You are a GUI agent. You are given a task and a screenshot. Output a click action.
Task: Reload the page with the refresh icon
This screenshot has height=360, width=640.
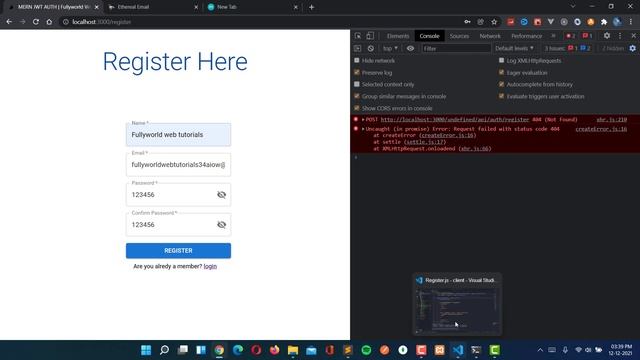(36, 22)
